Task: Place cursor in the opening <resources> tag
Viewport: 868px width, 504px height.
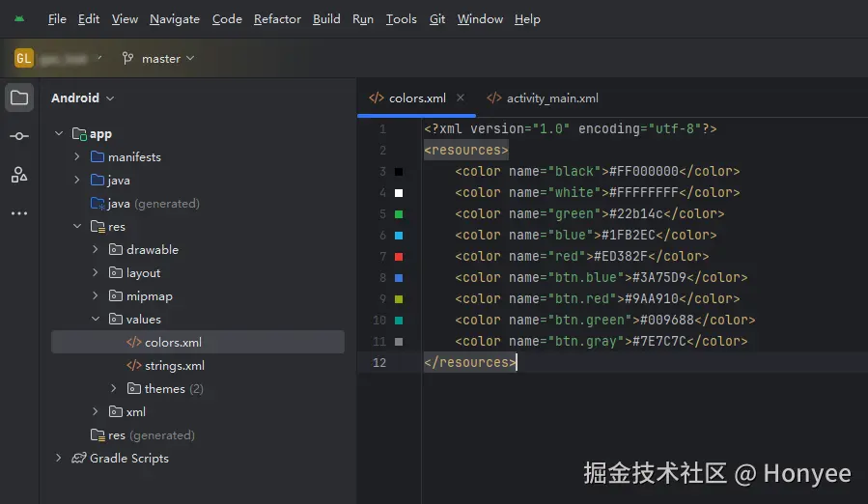Action: pos(466,150)
